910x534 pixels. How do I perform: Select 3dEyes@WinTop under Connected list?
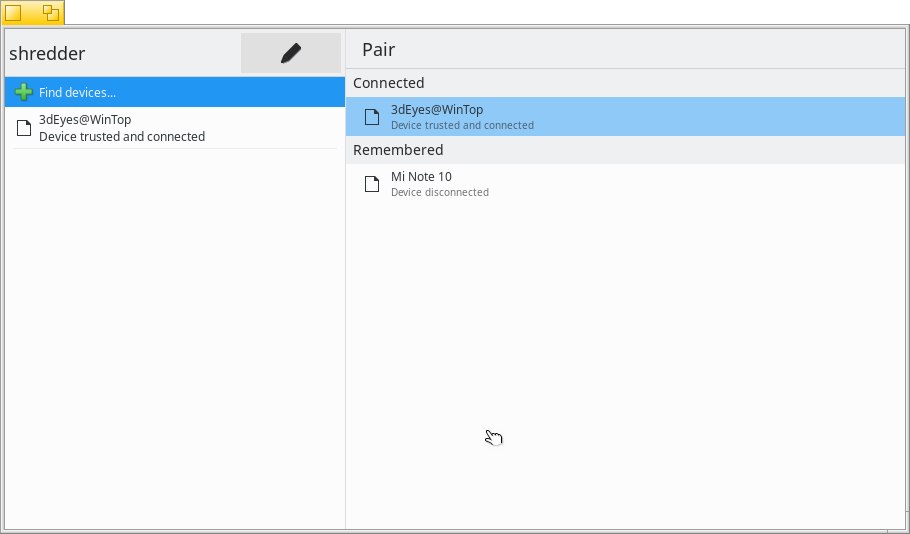[626, 117]
